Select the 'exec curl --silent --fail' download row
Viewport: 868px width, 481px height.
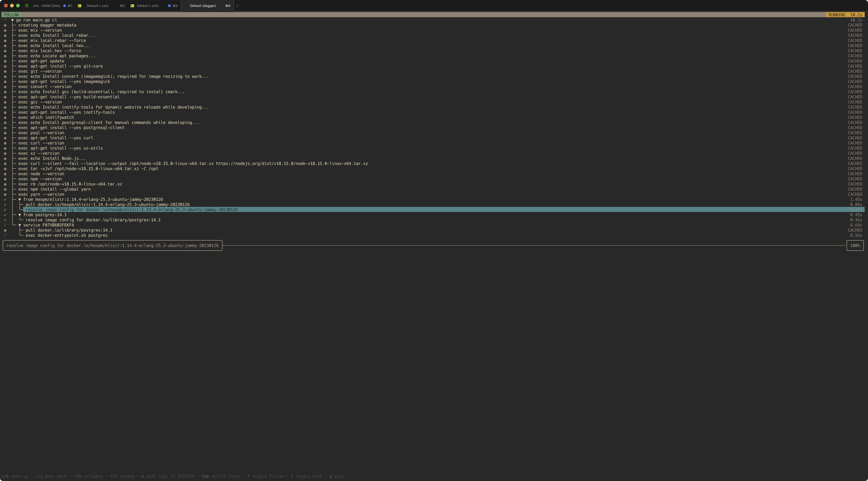pos(433,163)
